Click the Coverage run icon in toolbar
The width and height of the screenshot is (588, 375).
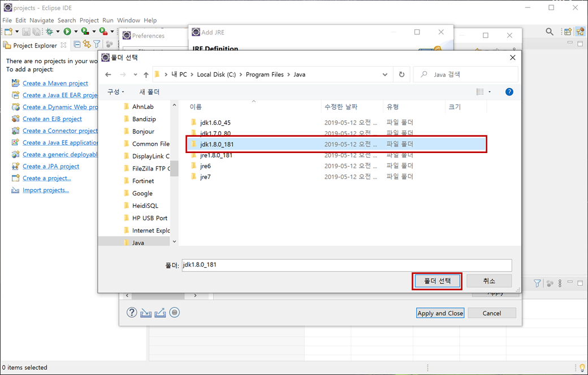[x=85, y=32]
